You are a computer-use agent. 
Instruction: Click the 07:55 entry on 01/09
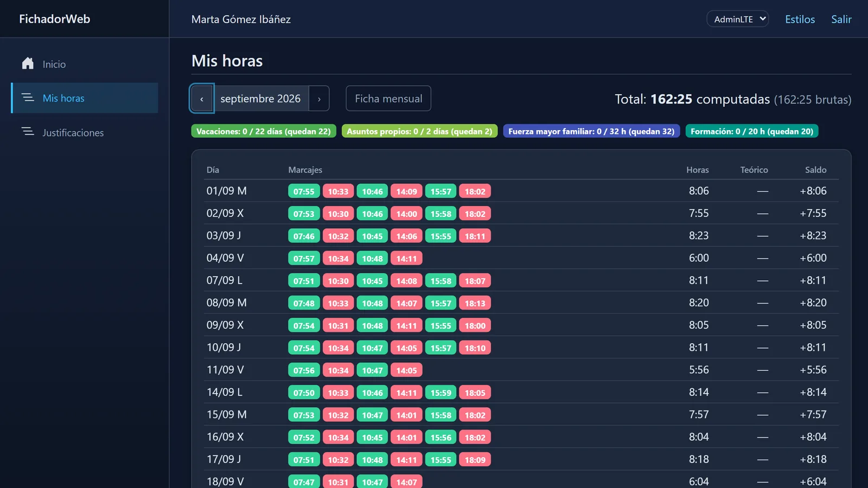(304, 191)
